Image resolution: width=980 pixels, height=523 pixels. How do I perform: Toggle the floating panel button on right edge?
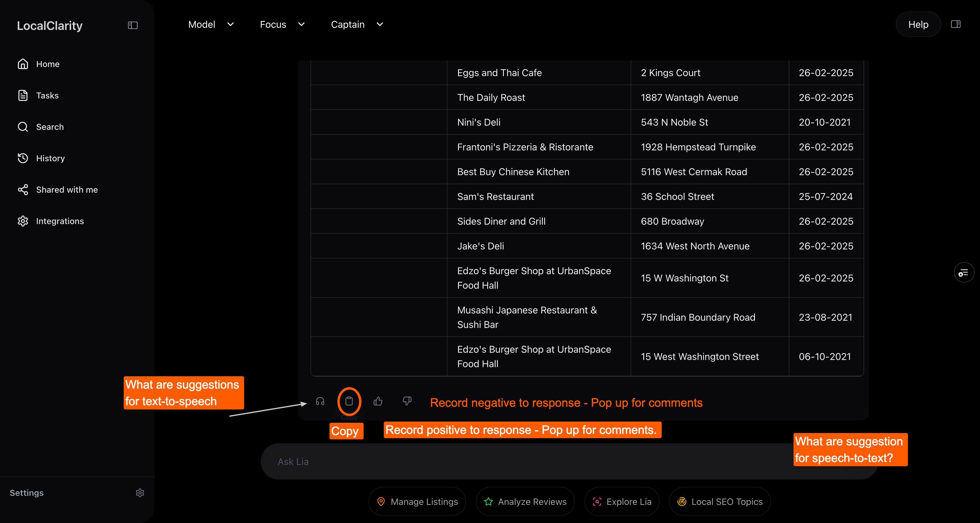tap(964, 273)
